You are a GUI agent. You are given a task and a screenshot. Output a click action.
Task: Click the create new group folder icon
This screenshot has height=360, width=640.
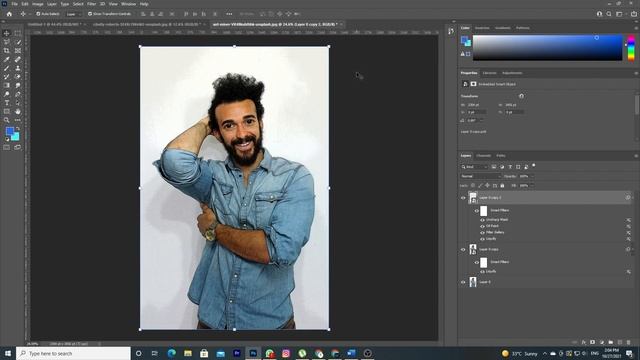pyautogui.click(x=611, y=342)
